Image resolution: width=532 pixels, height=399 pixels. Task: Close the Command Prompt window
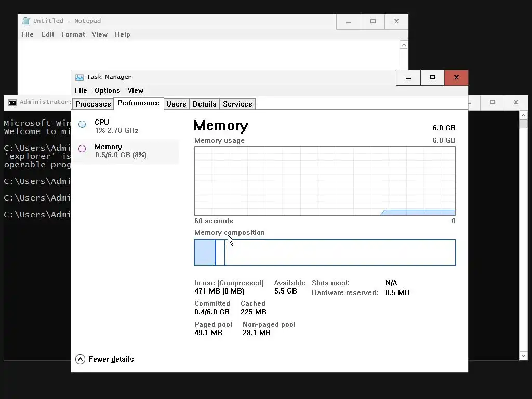(516, 102)
